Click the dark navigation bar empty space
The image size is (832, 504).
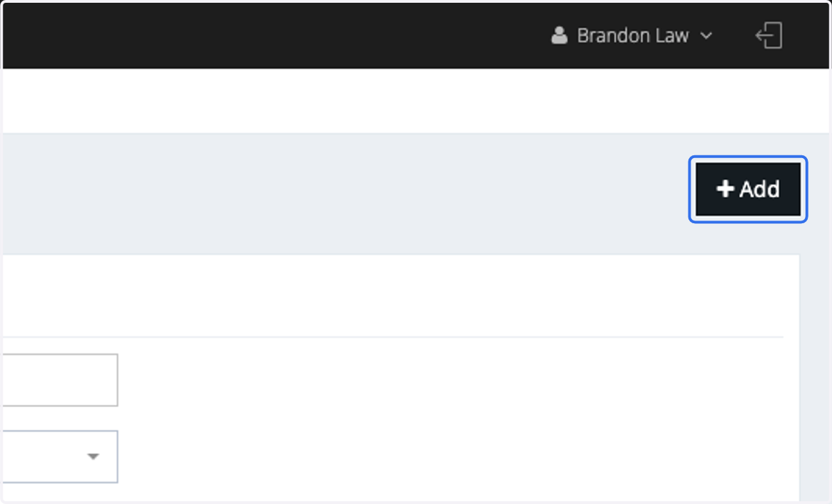[x=277, y=35]
